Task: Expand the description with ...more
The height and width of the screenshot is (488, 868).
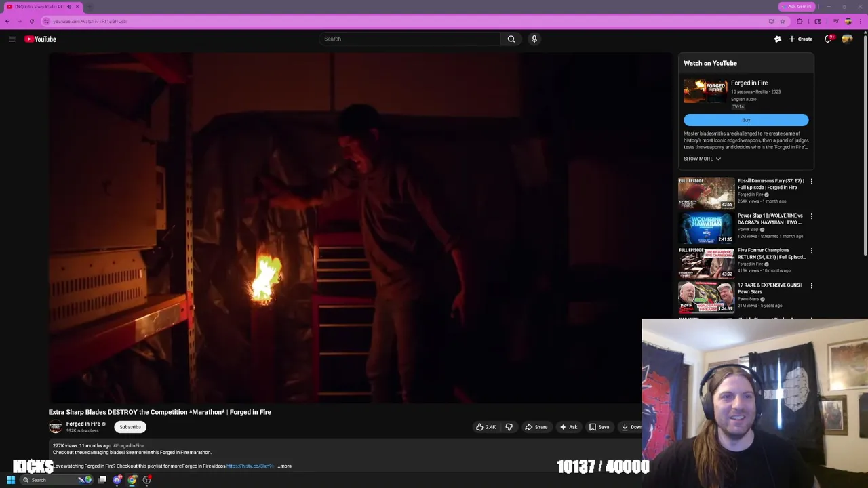Action: pos(284,466)
